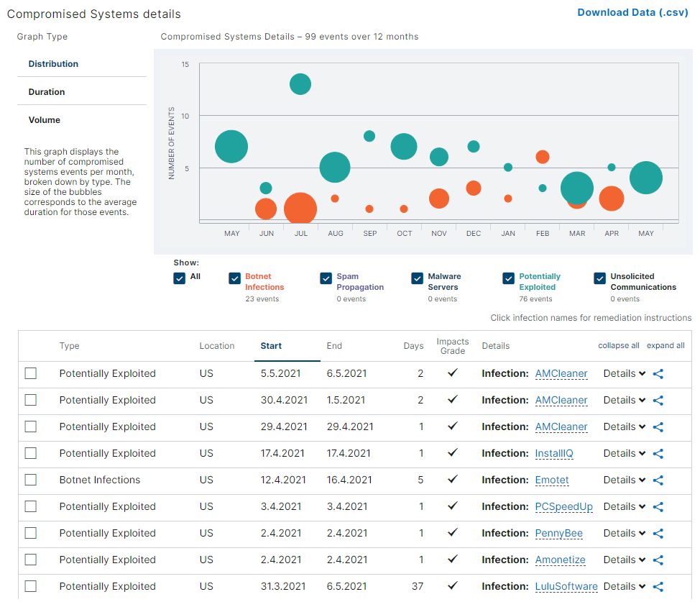Click share icon for PCSpeedUp row
The width and height of the screenshot is (700, 602).
coord(658,507)
